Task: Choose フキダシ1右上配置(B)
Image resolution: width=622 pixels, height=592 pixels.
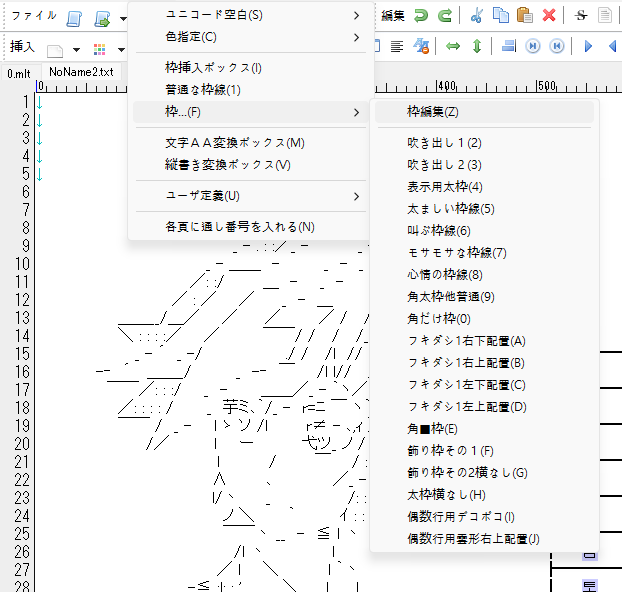Action: click(x=484, y=363)
